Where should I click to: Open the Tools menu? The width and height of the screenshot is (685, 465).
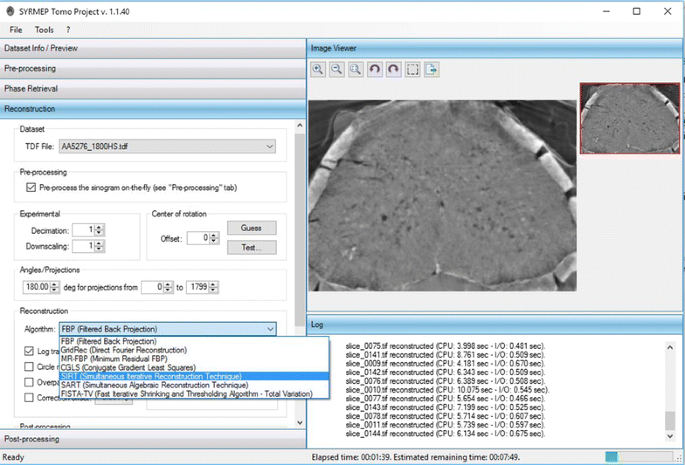click(x=44, y=30)
